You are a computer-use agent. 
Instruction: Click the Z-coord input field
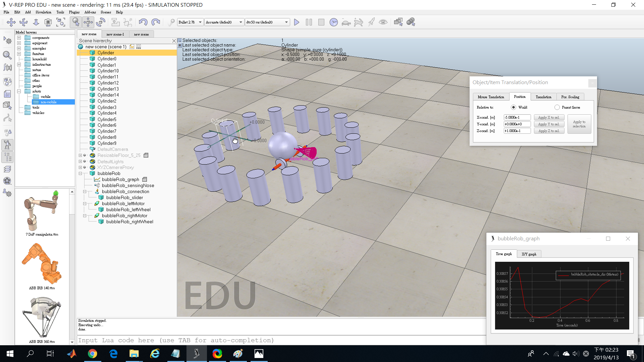517,131
